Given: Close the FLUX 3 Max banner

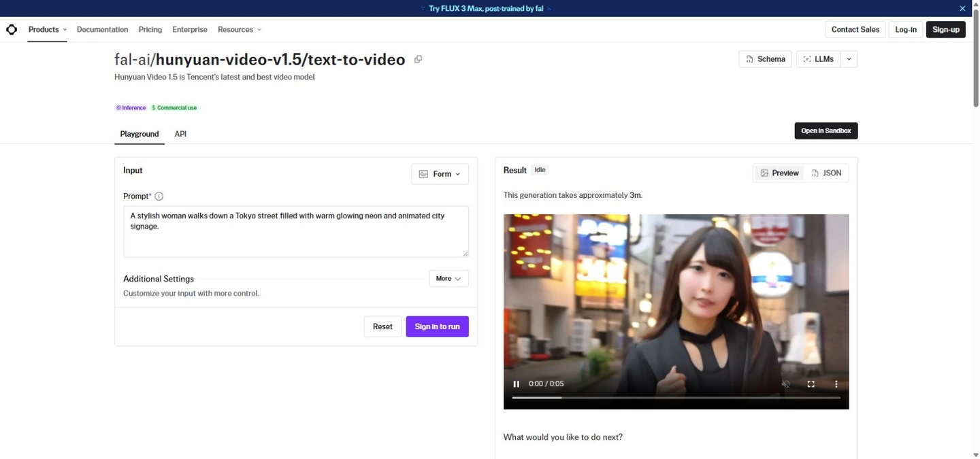Looking at the screenshot, I should click(x=962, y=8).
